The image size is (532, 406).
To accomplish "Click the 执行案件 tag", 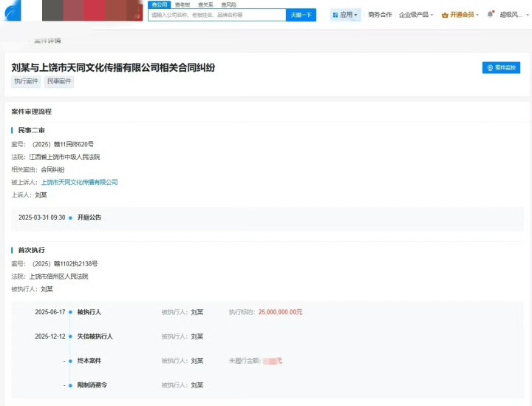I will pyautogui.click(x=26, y=81).
